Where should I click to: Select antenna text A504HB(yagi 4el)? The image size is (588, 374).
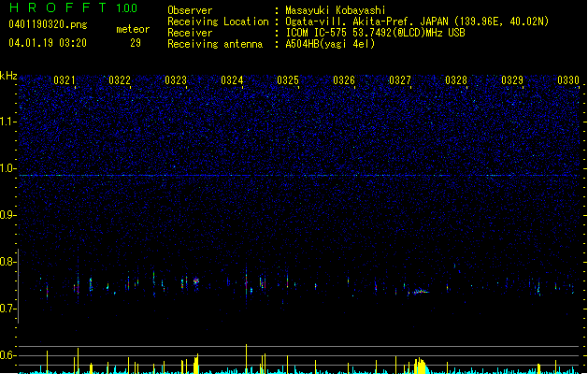point(330,44)
